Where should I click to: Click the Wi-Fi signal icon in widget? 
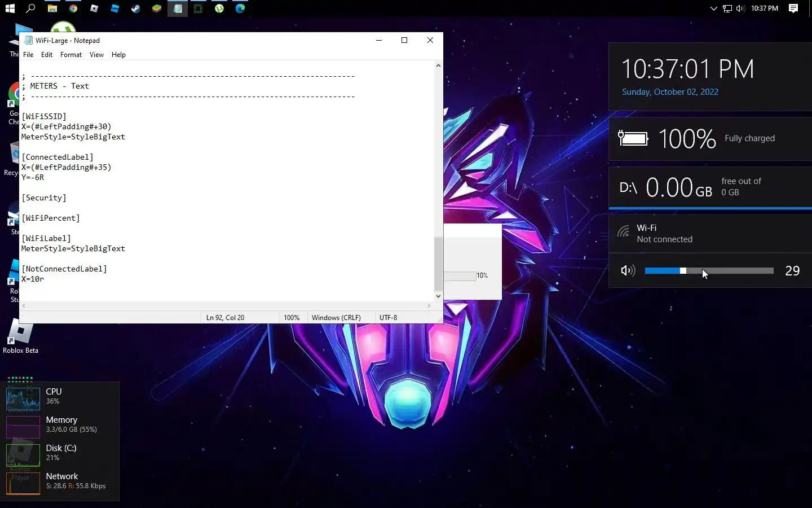pyautogui.click(x=623, y=231)
